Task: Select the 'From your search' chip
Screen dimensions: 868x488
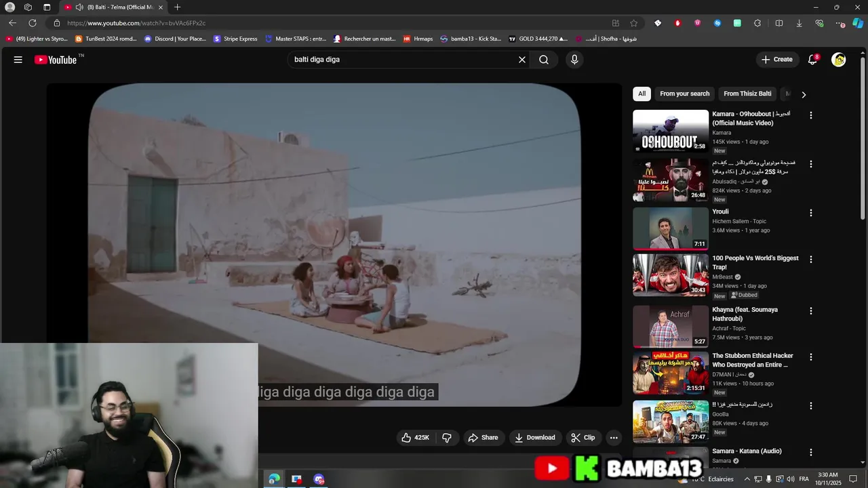Action: click(684, 94)
